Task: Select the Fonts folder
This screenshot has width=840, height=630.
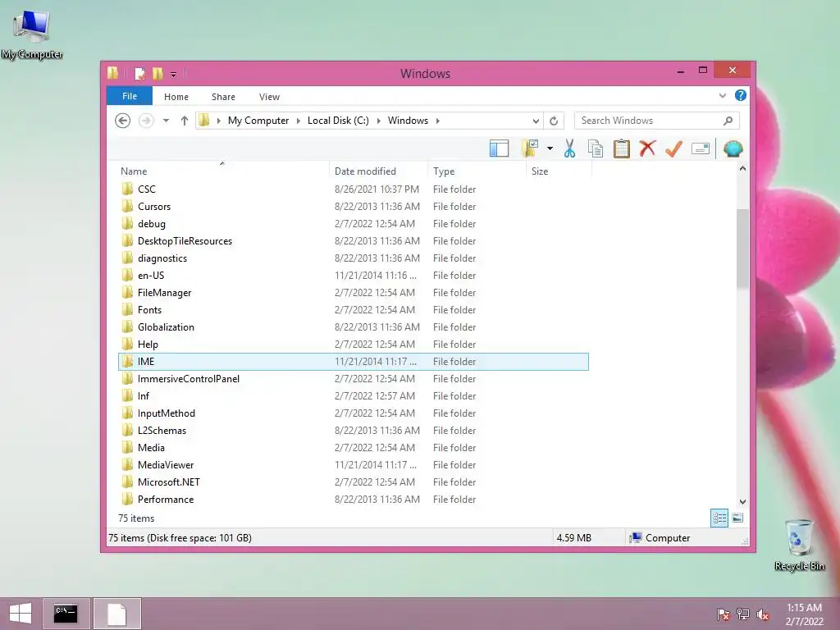Action: tap(353, 309)
